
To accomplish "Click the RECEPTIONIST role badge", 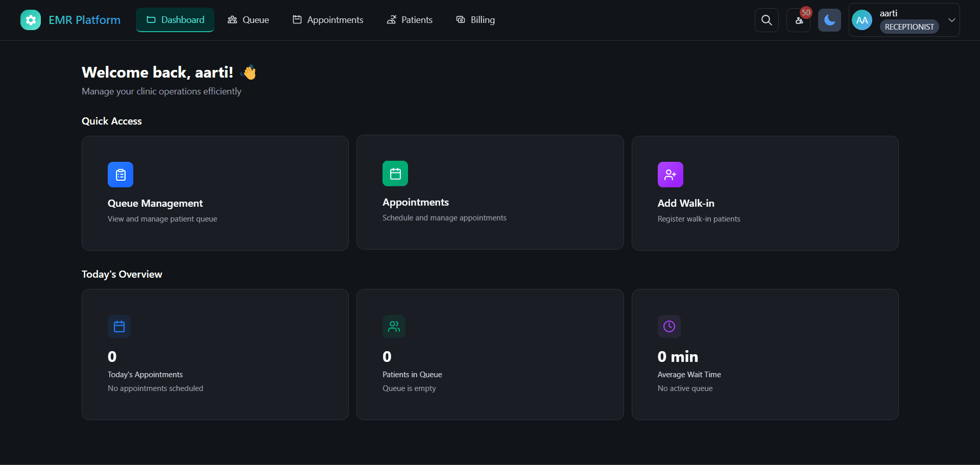I will (x=909, y=27).
